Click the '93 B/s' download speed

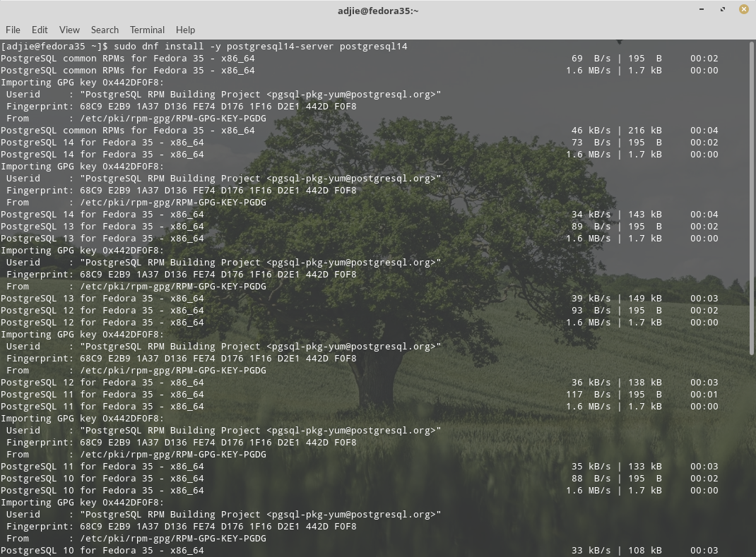click(591, 311)
